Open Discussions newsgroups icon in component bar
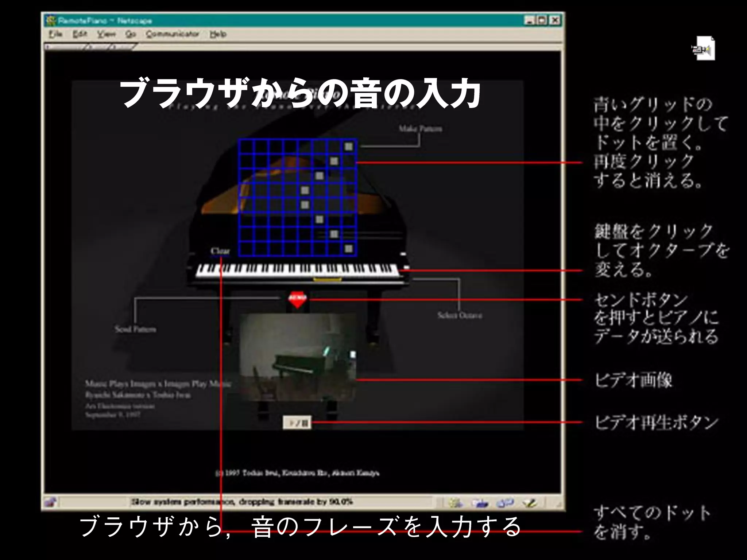747x560 pixels. tap(505, 503)
